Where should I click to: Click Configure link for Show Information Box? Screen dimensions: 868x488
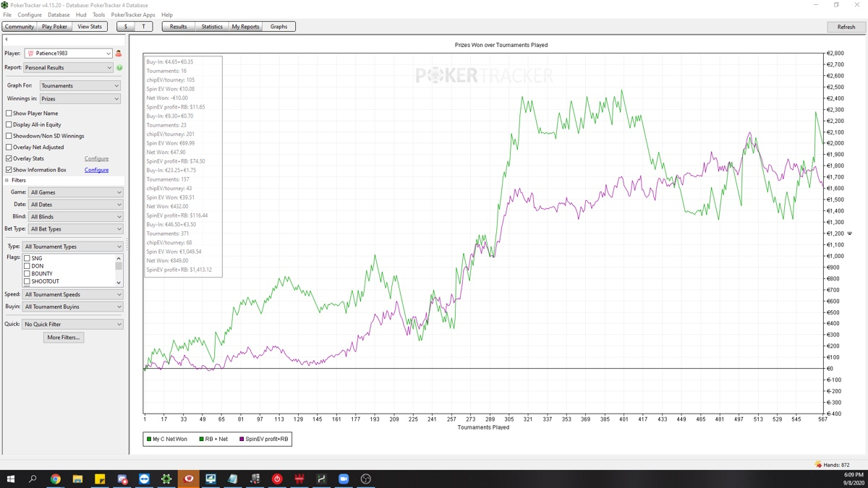pyautogui.click(x=96, y=170)
